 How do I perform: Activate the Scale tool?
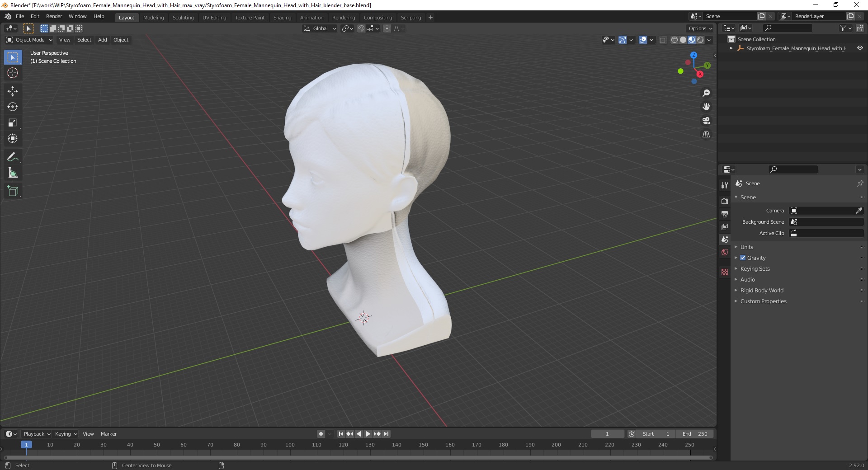coord(13,123)
